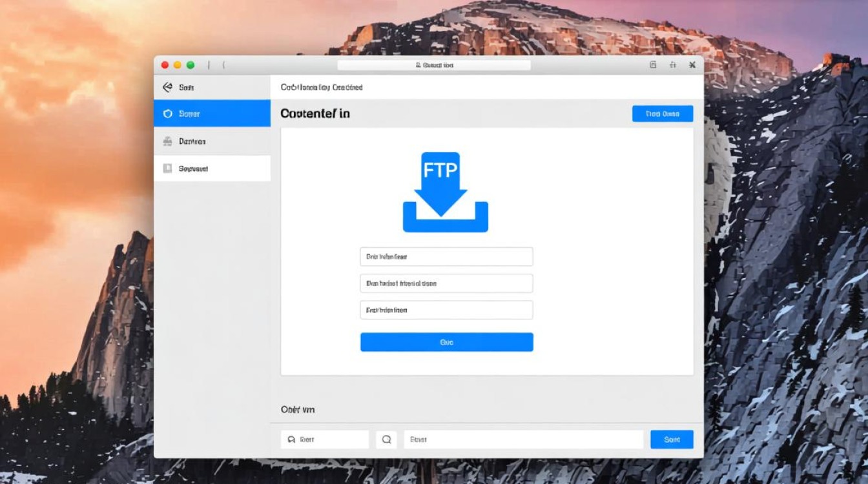Focus the first field under the FTP icon

446,257
